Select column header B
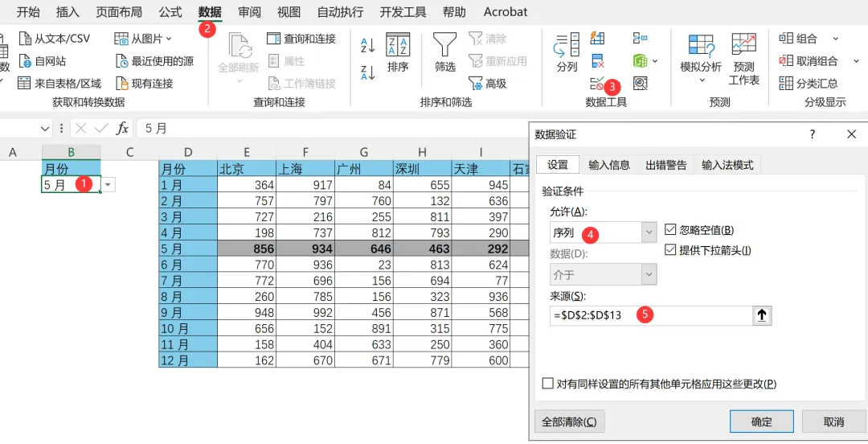 click(x=72, y=152)
